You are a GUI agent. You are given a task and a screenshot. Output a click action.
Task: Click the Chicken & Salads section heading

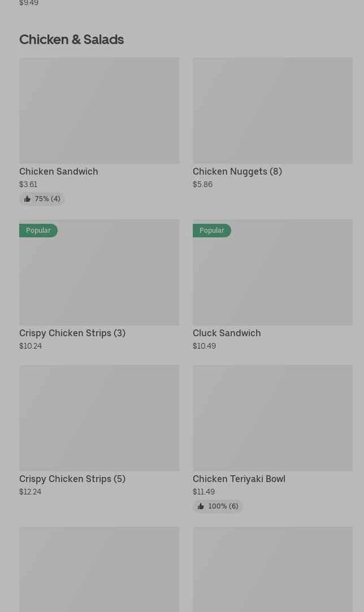tap(71, 40)
